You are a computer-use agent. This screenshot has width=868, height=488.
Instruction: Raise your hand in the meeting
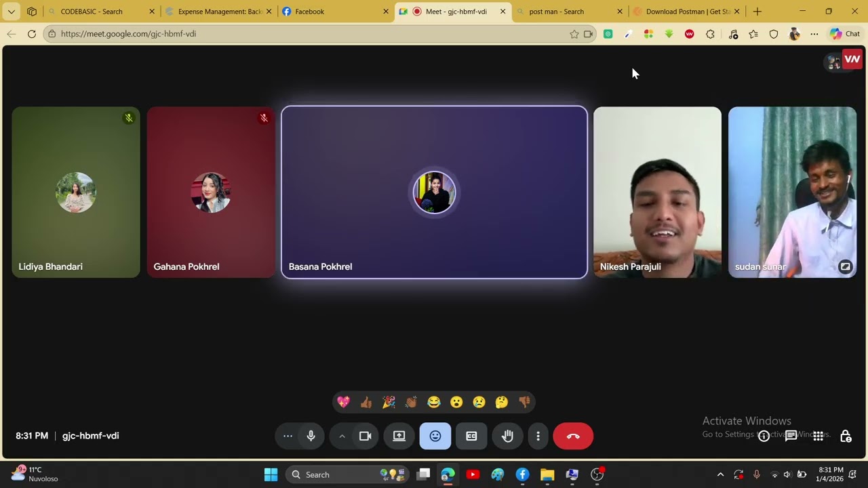pos(507,436)
